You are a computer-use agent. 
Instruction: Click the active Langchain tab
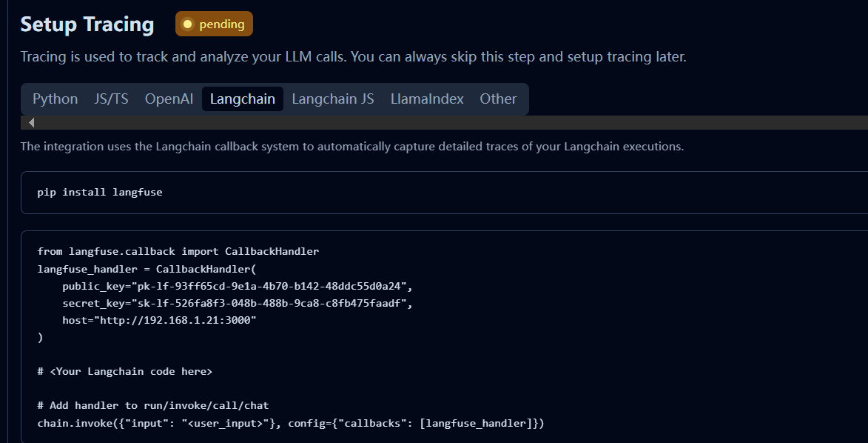[x=243, y=99]
